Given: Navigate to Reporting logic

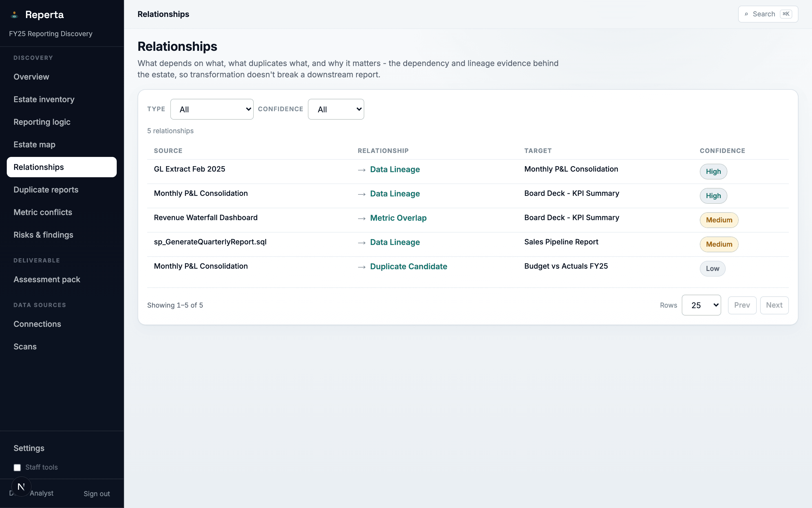Looking at the screenshot, I should (62, 122).
